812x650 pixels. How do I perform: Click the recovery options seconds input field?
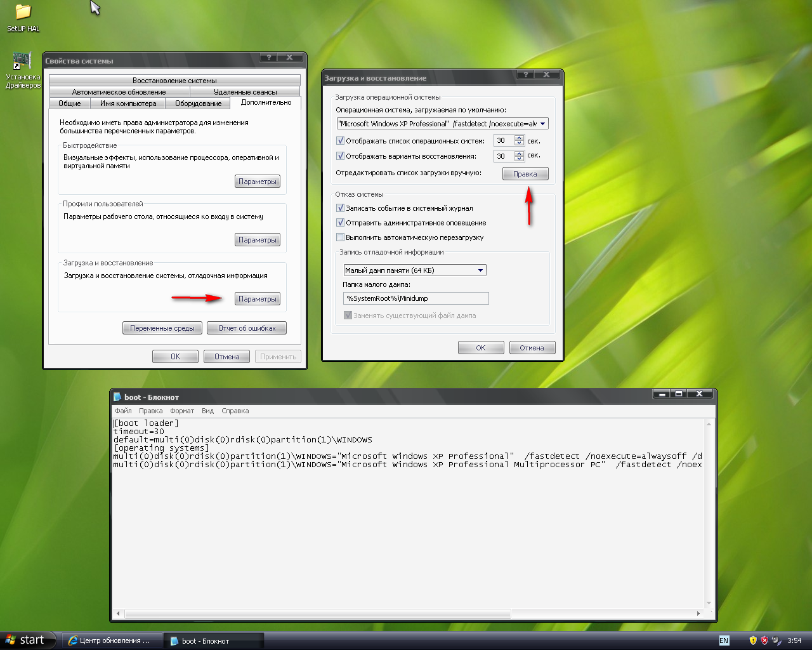504,156
